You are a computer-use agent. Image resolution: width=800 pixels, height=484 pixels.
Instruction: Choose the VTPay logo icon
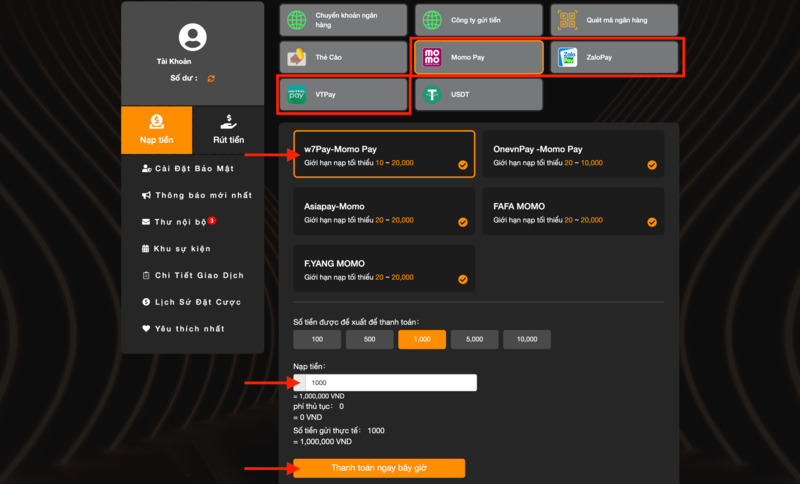point(296,95)
